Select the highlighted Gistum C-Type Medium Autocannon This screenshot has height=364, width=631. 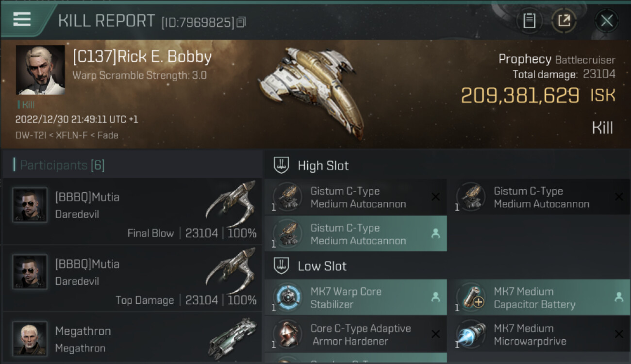coord(356,234)
